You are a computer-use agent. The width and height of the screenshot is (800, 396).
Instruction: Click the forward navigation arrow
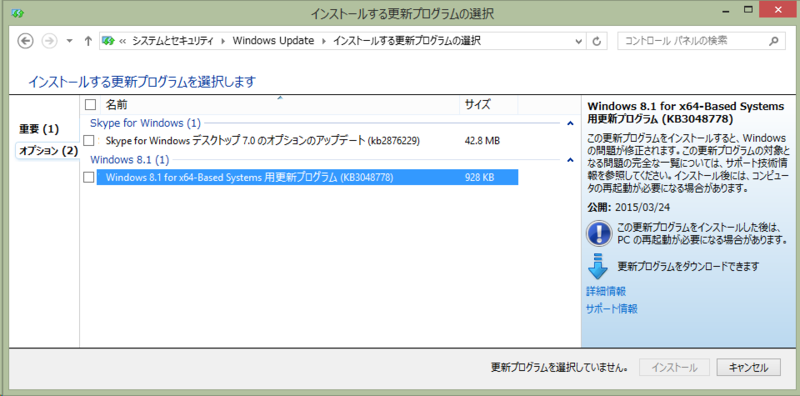[49, 41]
